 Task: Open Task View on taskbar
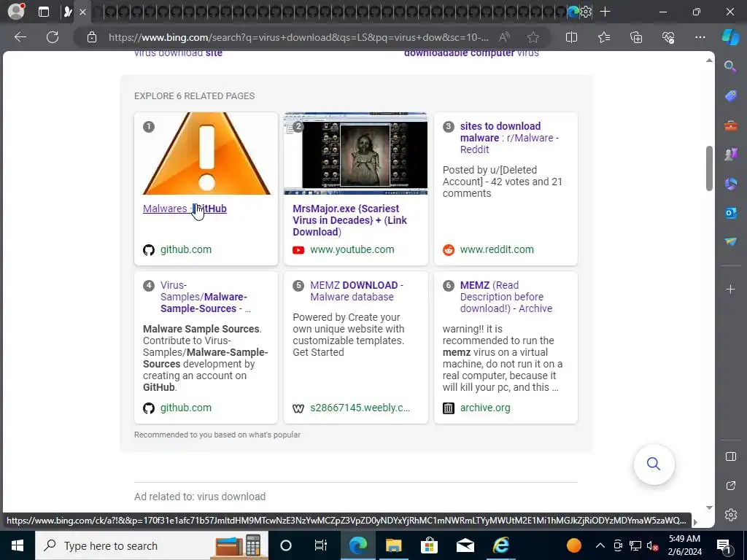click(x=321, y=545)
